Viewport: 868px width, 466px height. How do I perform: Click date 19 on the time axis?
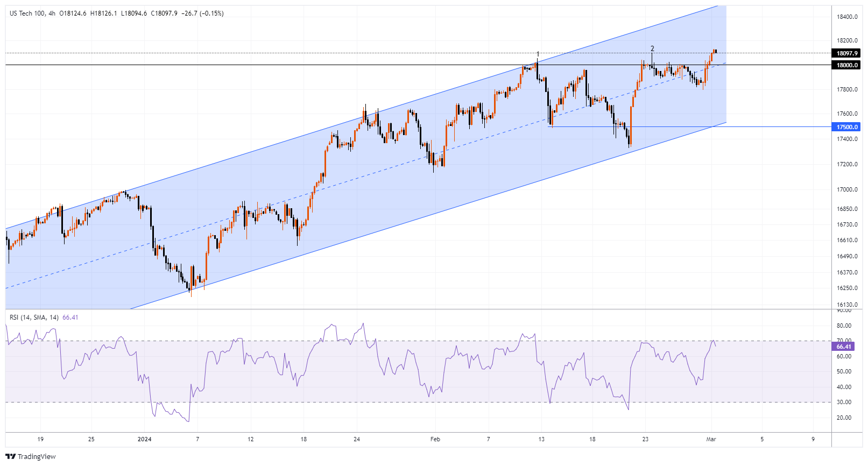pos(40,439)
